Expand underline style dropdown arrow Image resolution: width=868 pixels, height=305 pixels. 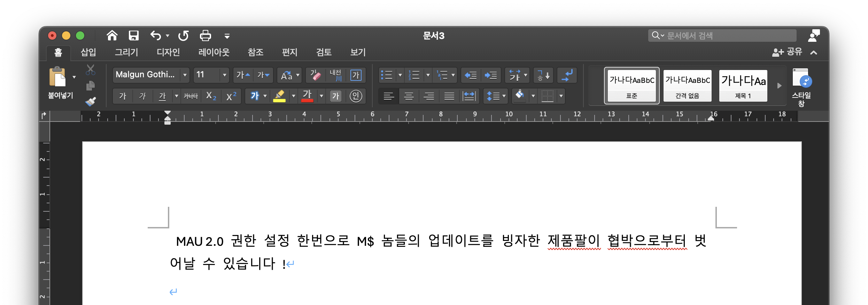tap(177, 96)
